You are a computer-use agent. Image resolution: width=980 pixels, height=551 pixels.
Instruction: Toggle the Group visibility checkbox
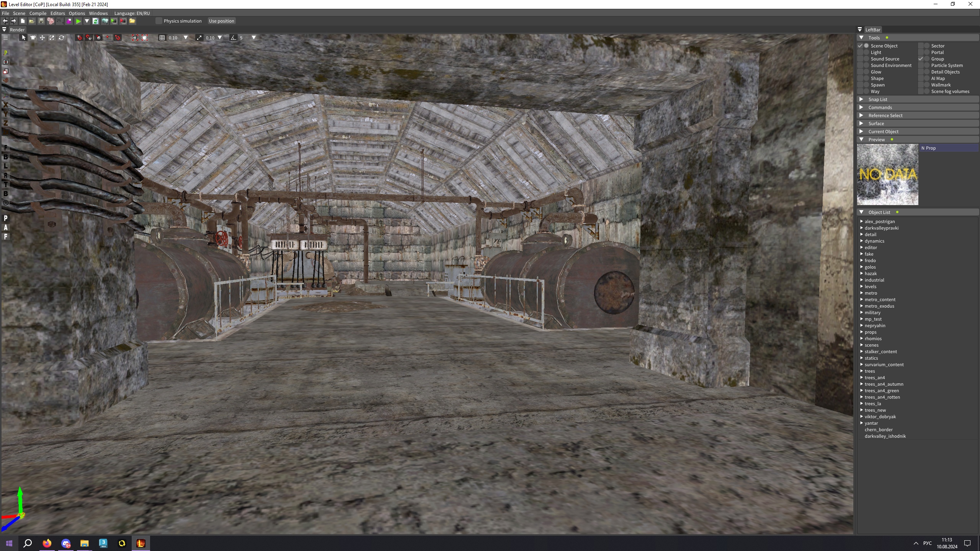(921, 59)
